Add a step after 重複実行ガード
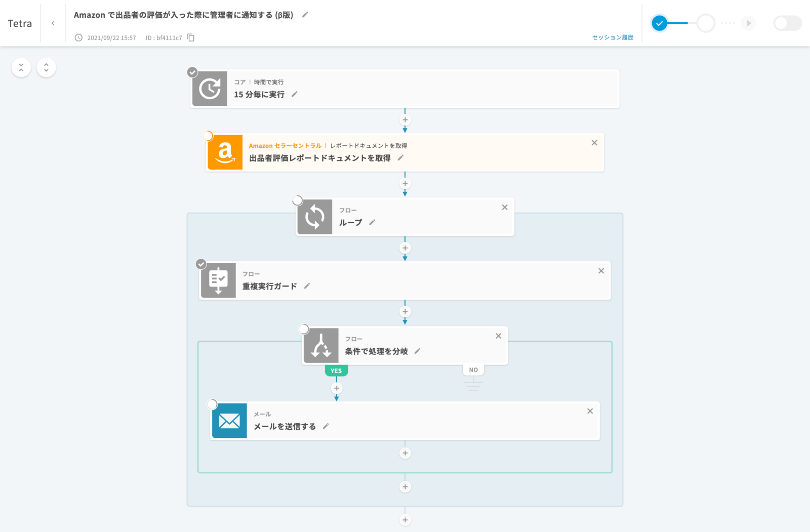This screenshot has height=532, width=810. coord(405,312)
